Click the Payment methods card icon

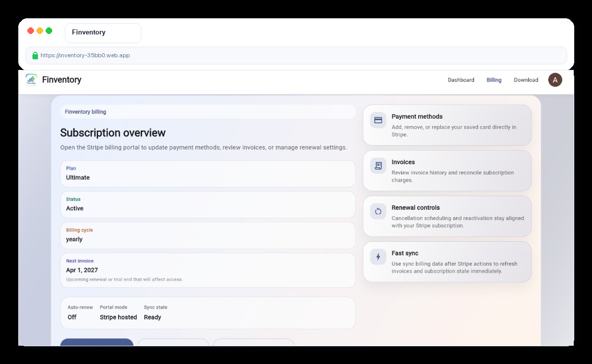coord(378,120)
